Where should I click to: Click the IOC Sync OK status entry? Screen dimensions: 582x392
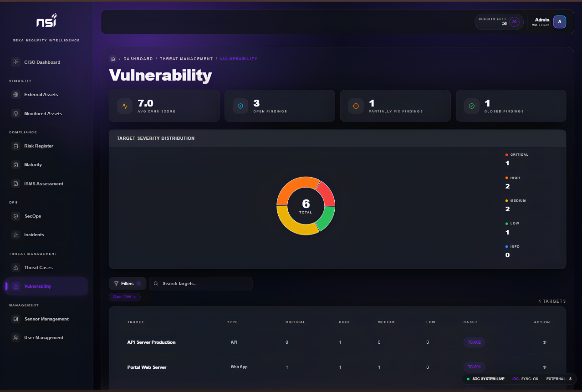click(525, 379)
